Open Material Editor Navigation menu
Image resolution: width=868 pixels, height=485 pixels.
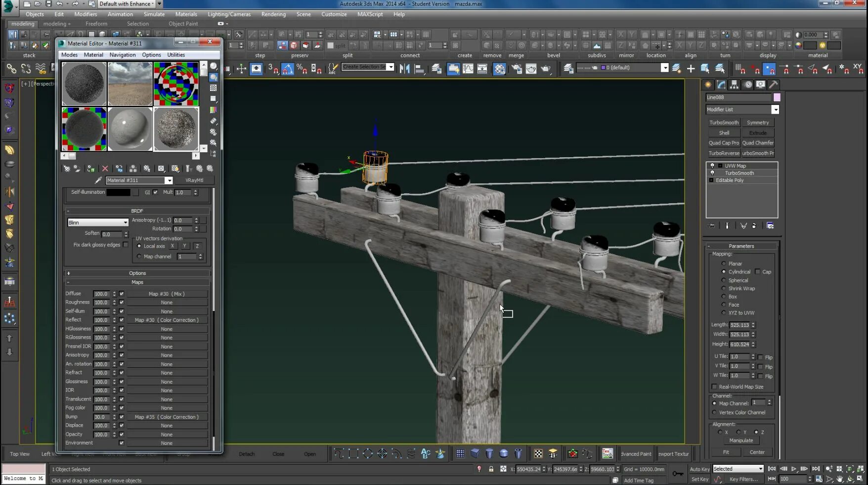[x=123, y=55]
